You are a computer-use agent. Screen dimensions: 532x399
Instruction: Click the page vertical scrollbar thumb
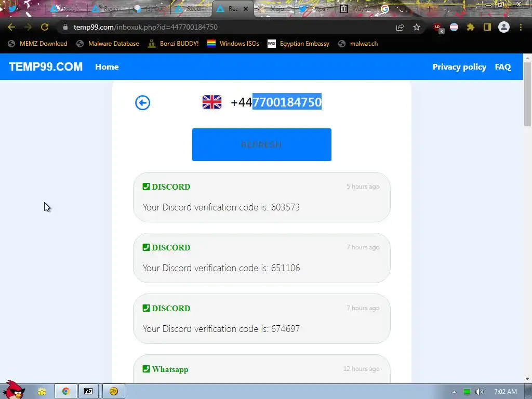click(x=527, y=94)
